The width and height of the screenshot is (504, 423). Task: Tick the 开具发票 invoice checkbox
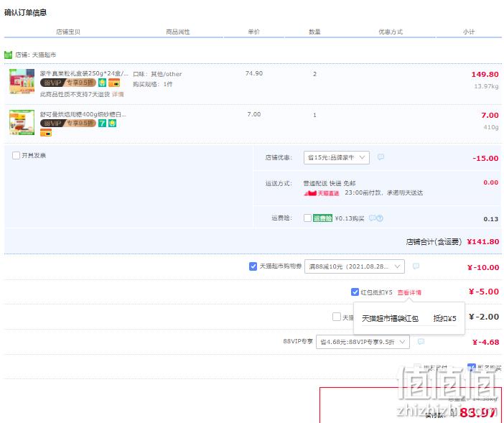click(x=16, y=156)
